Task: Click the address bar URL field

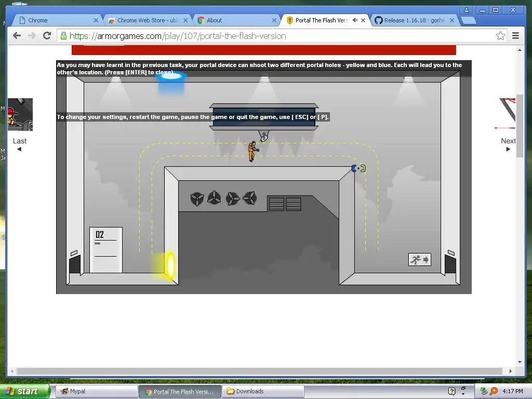Action: pos(282,36)
